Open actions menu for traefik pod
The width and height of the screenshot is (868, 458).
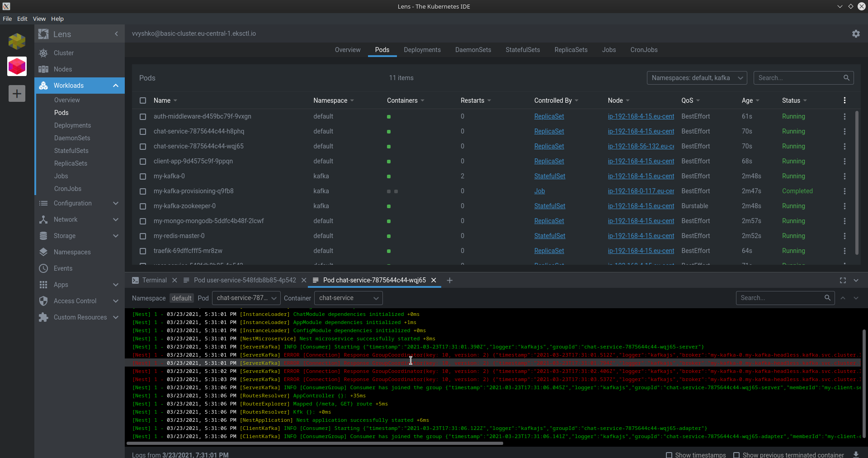[x=844, y=251]
